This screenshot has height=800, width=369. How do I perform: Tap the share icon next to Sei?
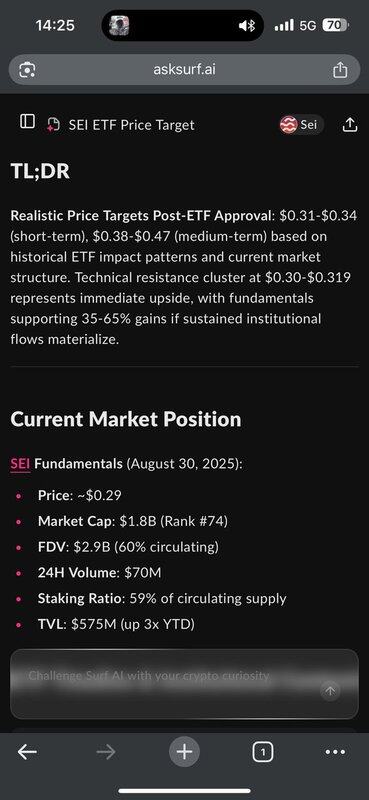(x=350, y=124)
